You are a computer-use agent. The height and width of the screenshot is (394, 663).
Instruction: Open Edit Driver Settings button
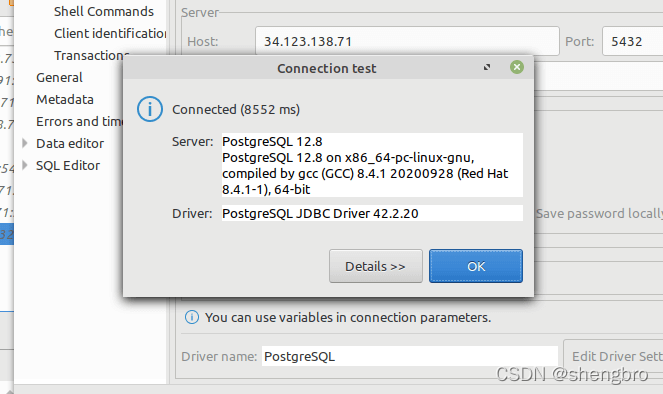pos(614,356)
